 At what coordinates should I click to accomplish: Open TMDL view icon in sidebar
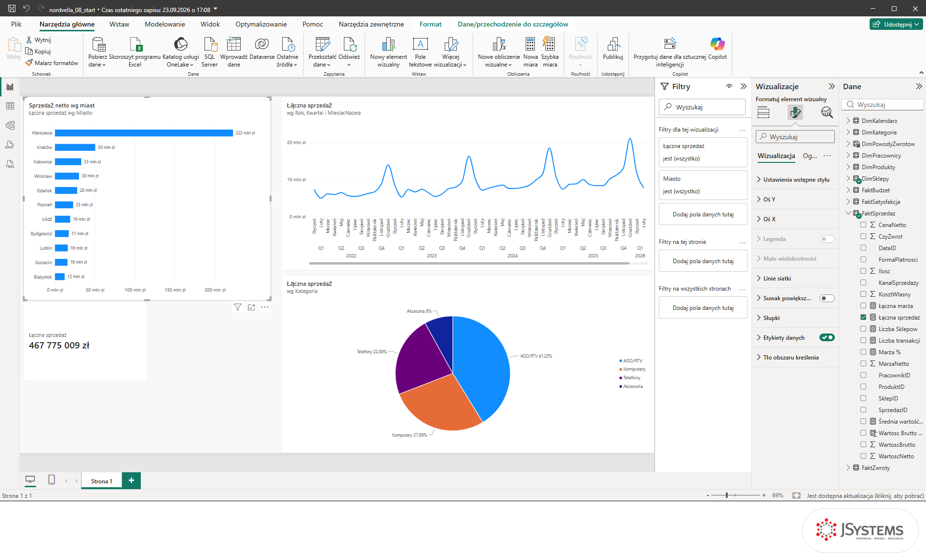10,164
